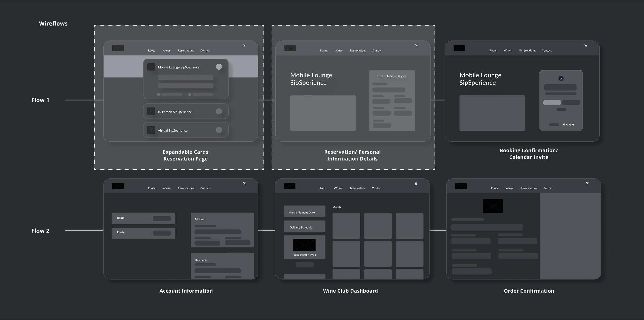The height and width of the screenshot is (320, 644).
Task: Open the Month selector on Wine Club Dashboard
Action: pyautogui.click(x=337, y=207)
